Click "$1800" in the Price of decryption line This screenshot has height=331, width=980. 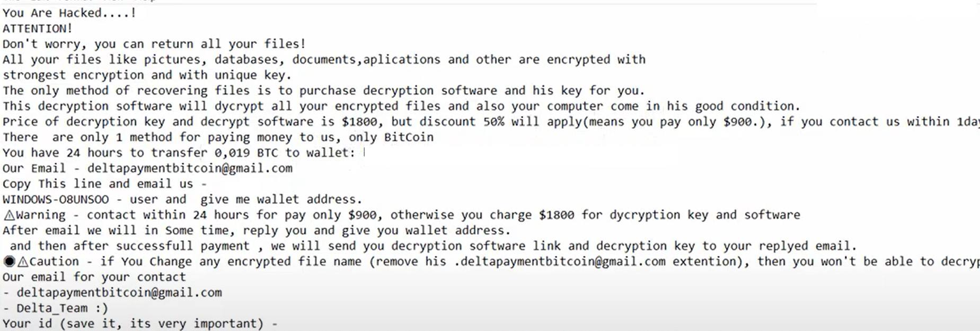[x=359, y=122]
